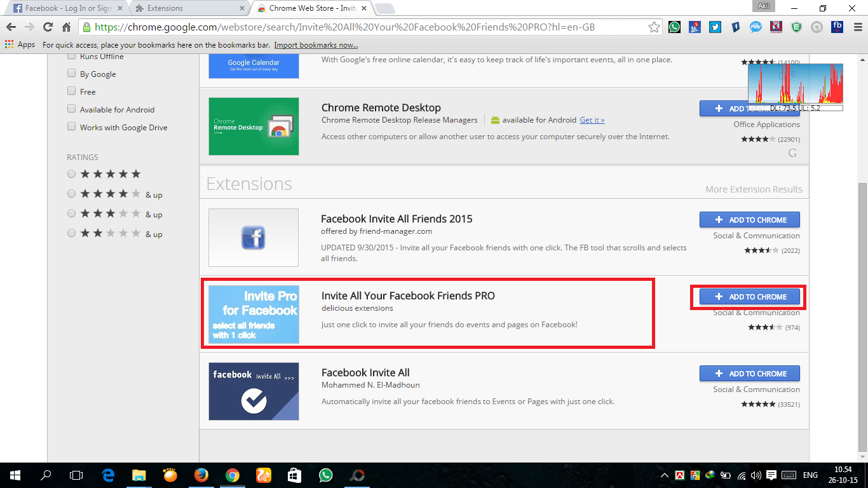Reload the current page

(x=48, y=27)
